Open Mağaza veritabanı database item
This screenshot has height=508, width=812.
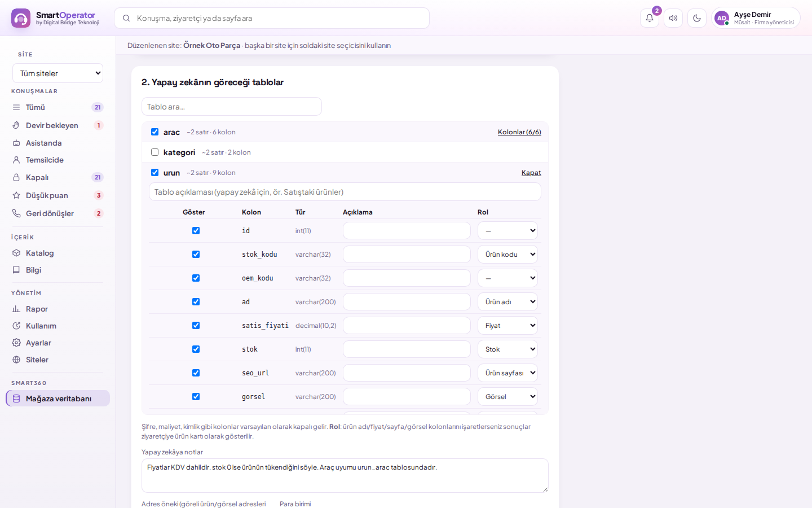[x=58, y=398]
